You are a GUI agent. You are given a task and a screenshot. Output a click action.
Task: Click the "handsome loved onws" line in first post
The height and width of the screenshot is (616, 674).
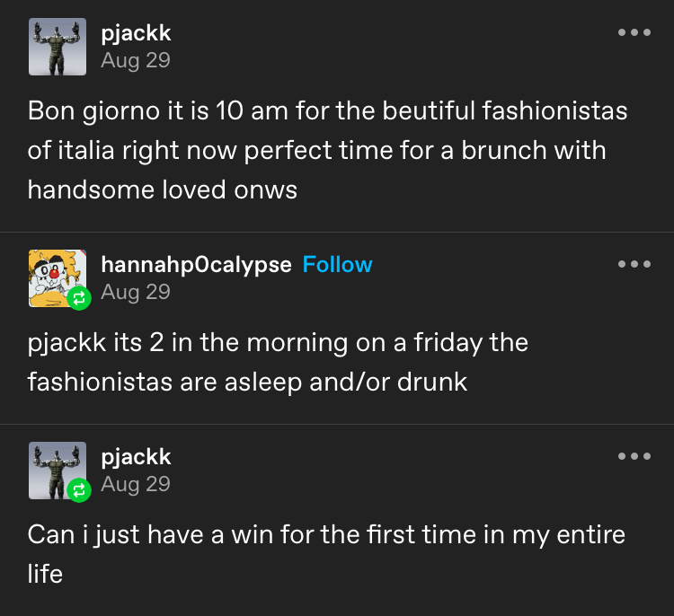(x=162, y=189)
